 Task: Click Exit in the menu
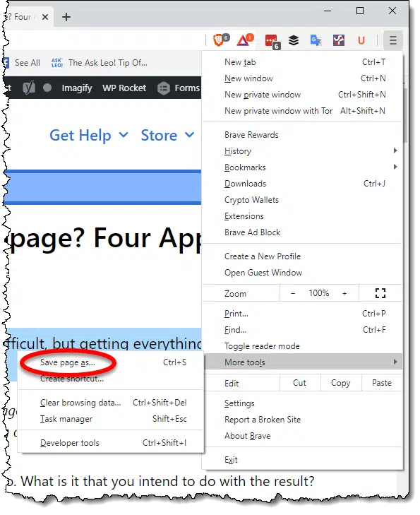pyautogui.click(x=302, y=460)
